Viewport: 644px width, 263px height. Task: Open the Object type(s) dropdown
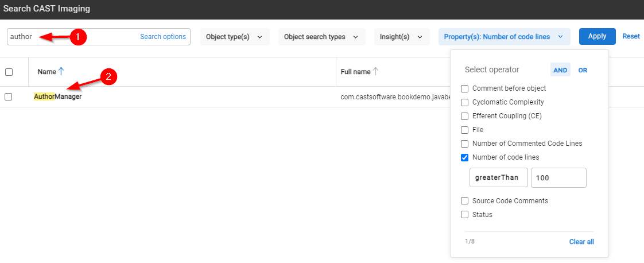click(x=234, y=37)
